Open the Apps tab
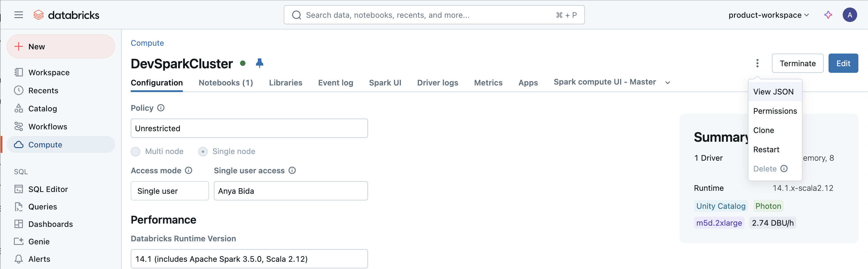This screenshot has width=868, height=269. pos(528,82)
